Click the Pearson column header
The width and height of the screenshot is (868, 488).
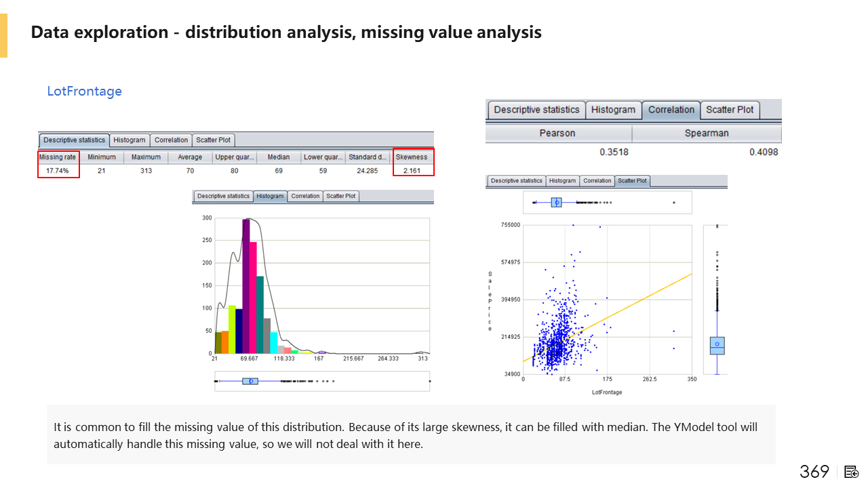[x=557, y=134]
